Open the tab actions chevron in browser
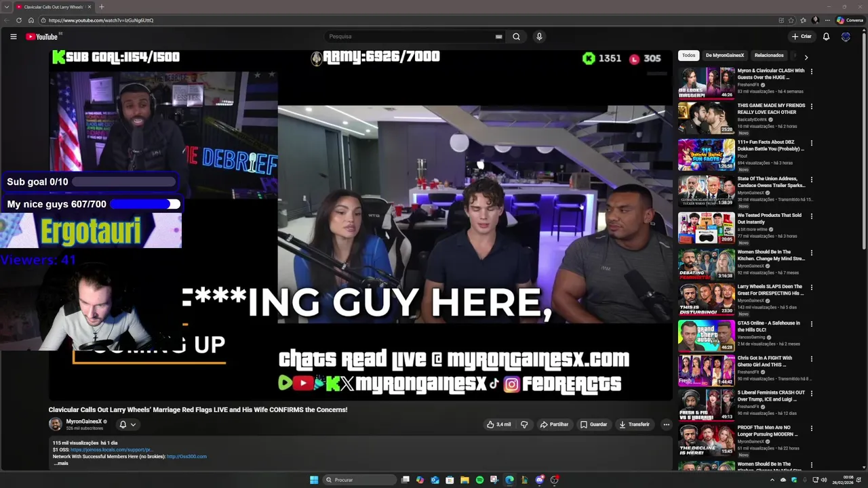This screenshot has height=488, width=868. [6, 7]
